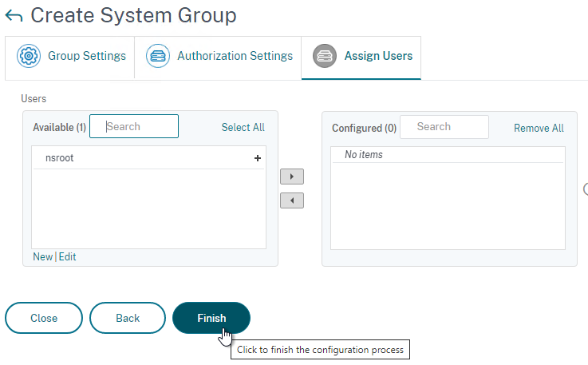Select nsroot in the Available list
The image size is (588, 365).
[x=148, y=158]
